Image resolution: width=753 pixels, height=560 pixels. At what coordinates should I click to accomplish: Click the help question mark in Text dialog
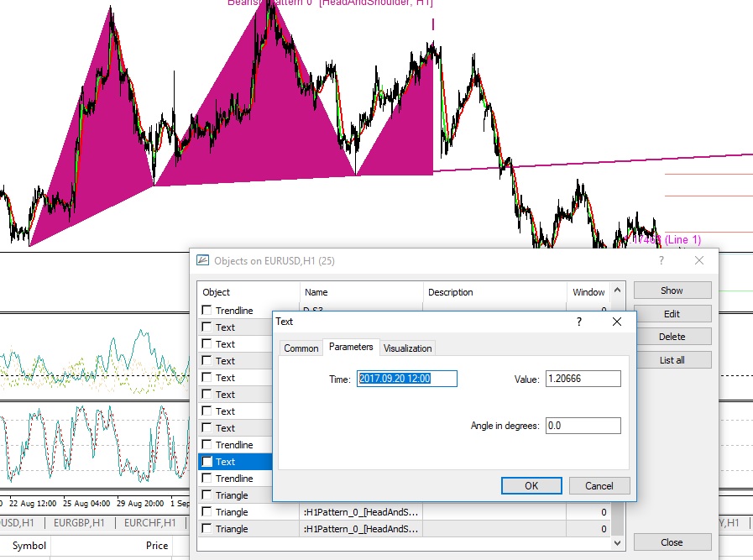coord(579,322)
